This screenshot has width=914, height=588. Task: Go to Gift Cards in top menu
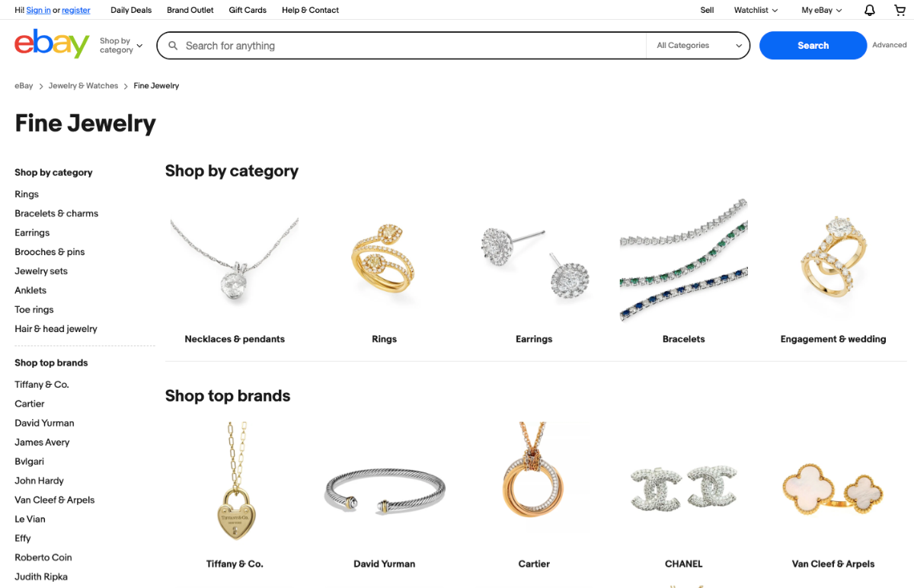(x=248, y=10)
